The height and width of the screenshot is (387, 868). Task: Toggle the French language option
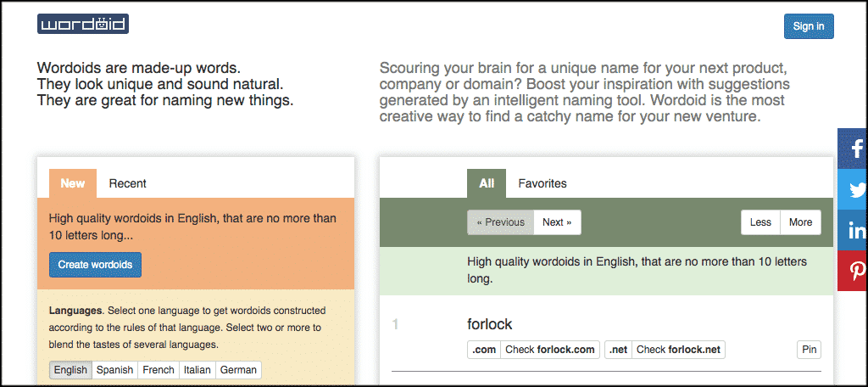click(159, 370)
